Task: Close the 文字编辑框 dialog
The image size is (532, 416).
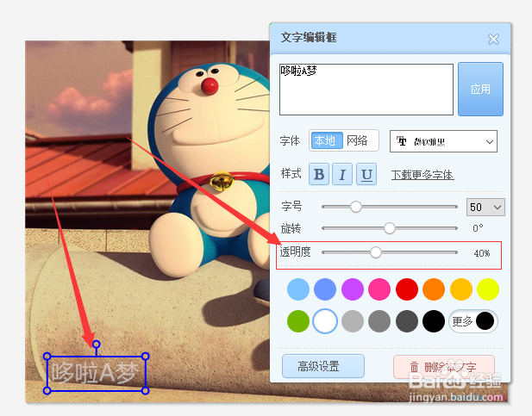Action: [x=493, y=39]
